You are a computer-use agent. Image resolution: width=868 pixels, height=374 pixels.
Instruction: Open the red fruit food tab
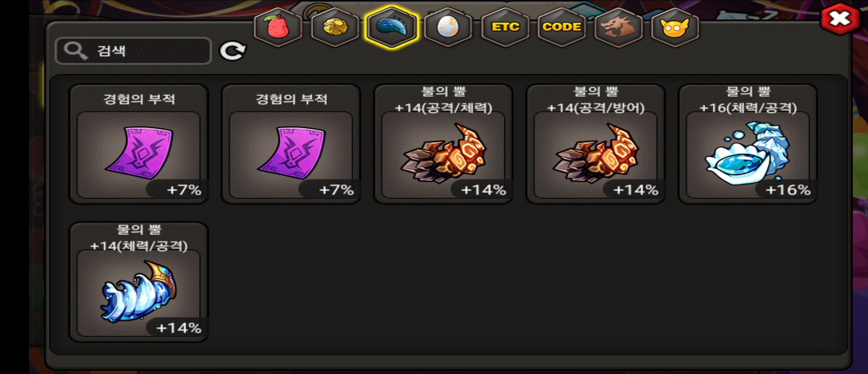click(x=278, y=27)
